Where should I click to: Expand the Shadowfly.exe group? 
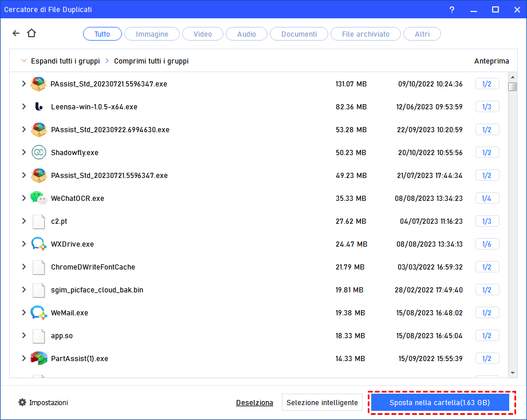pos(23,152)
